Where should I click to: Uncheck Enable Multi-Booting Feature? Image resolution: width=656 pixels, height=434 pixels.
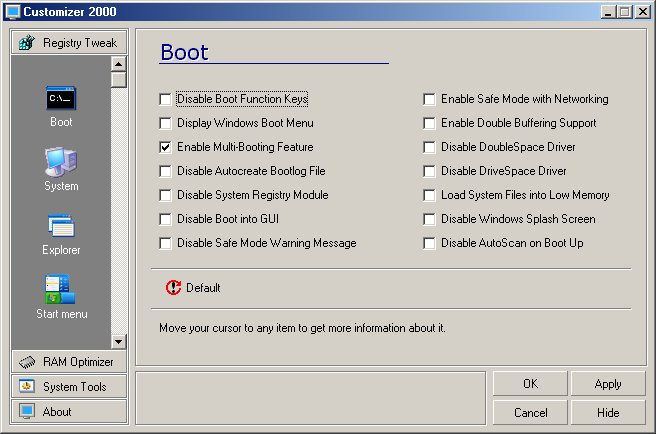tap(165, 147)
